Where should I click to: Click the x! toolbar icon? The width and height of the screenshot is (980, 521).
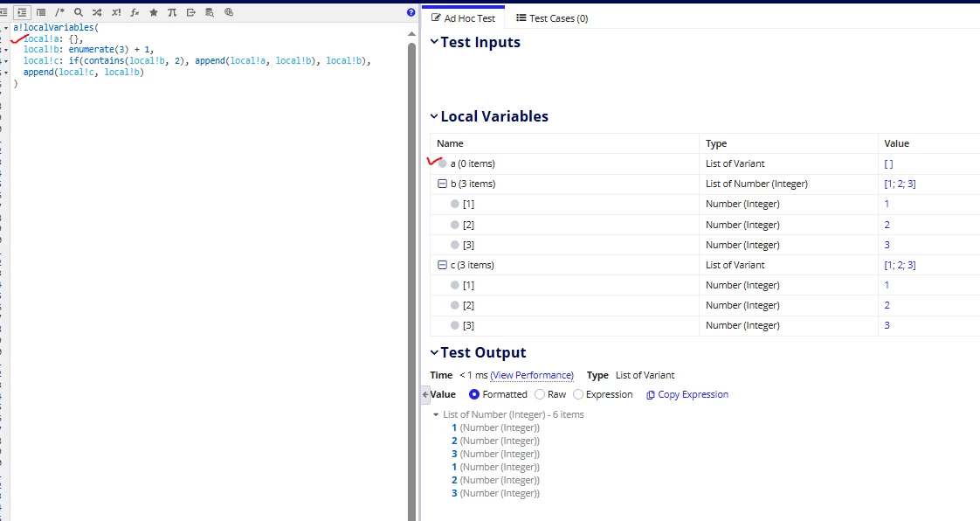tap(116, 12)
